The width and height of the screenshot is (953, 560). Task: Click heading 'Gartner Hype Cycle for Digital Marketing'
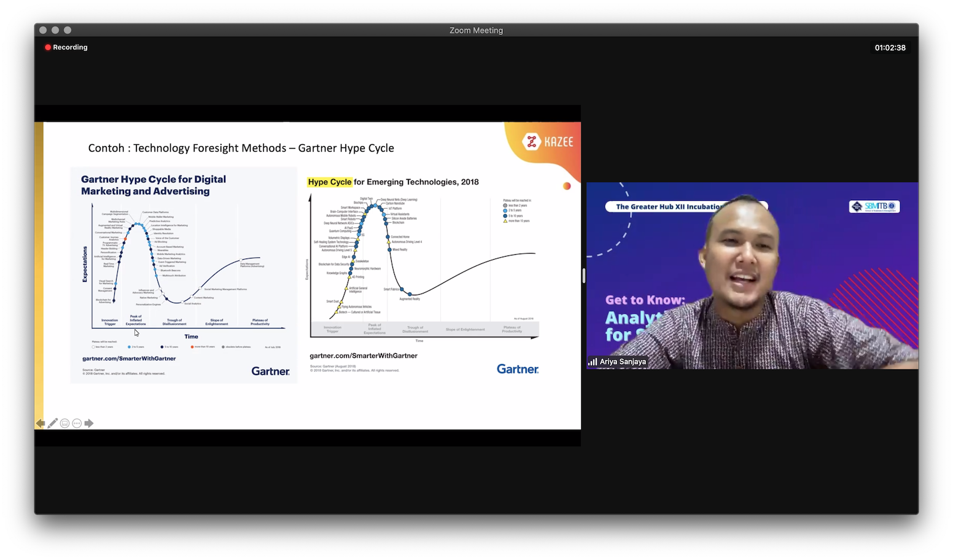coord(154,185)
